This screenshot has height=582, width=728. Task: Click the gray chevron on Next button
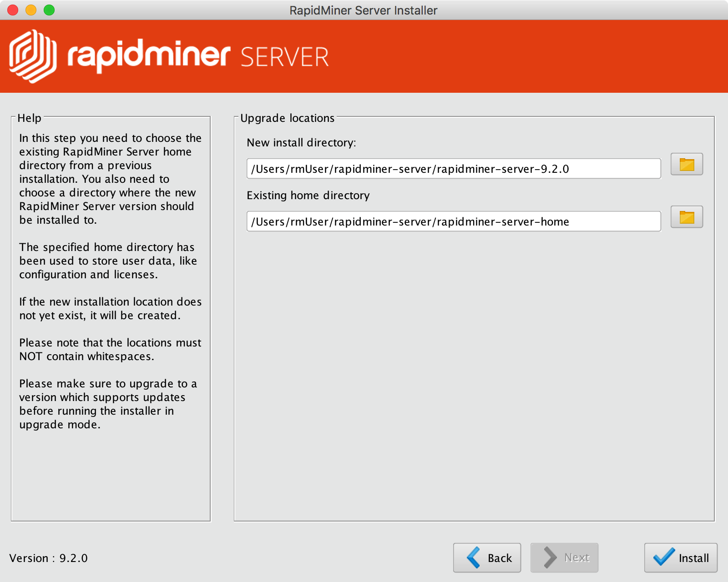pyautogui.click(x=550, y=557)
